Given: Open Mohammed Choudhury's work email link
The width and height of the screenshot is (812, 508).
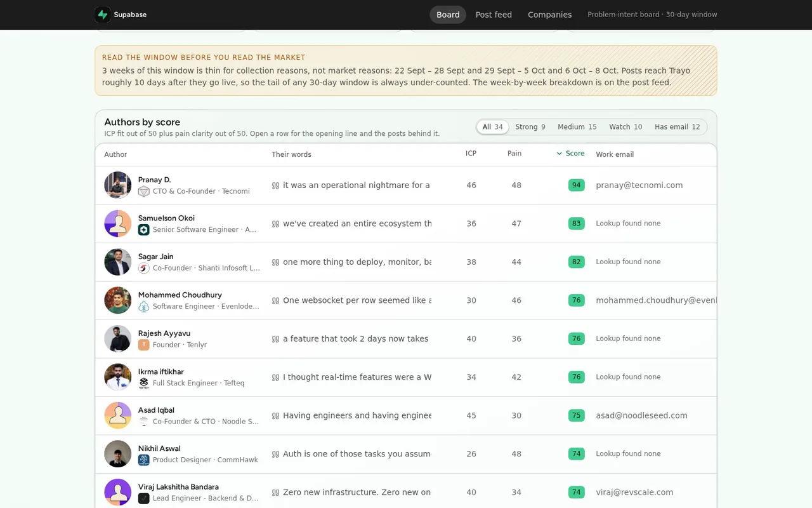Looking at the screenshot, I should click(x=656, y=300).
